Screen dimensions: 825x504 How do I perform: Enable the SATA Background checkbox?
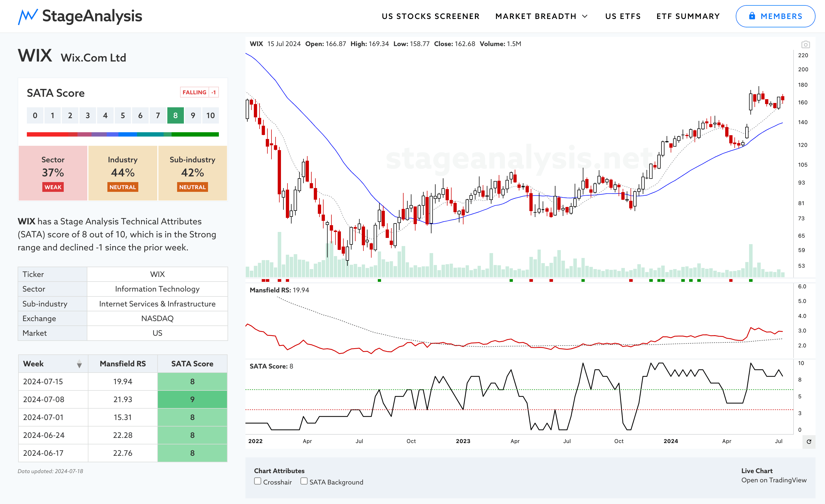pyautogui.click(x=304, y=481)
